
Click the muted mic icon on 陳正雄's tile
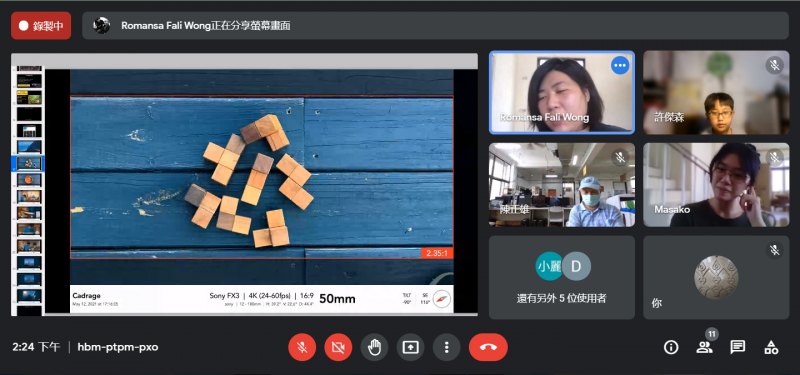tap(620, 157)
